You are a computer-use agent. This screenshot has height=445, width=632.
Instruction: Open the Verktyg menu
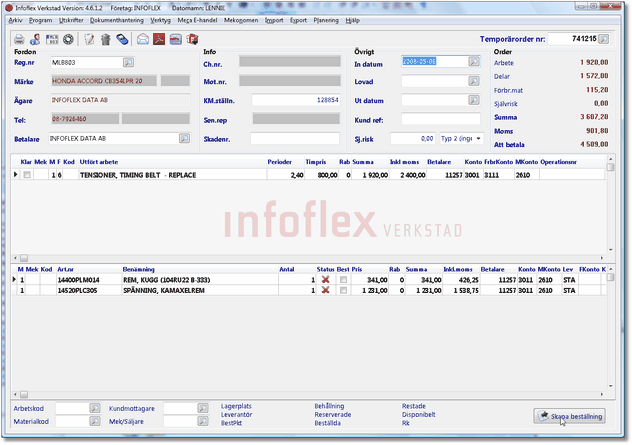coord(160,20)
